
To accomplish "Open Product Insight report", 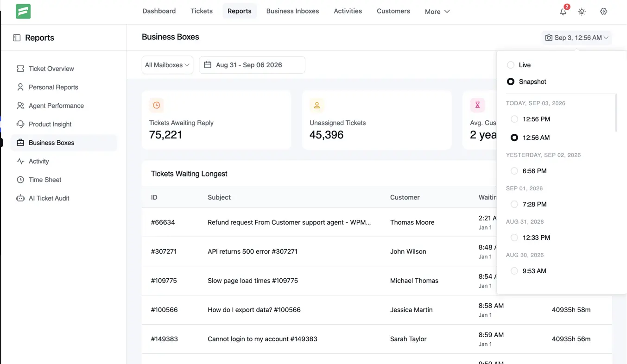I will point(63,124).
